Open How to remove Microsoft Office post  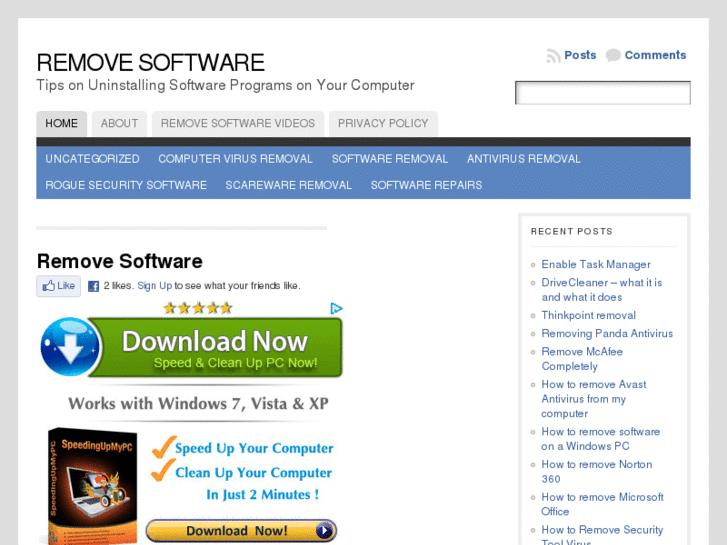[x=603, y=504]
